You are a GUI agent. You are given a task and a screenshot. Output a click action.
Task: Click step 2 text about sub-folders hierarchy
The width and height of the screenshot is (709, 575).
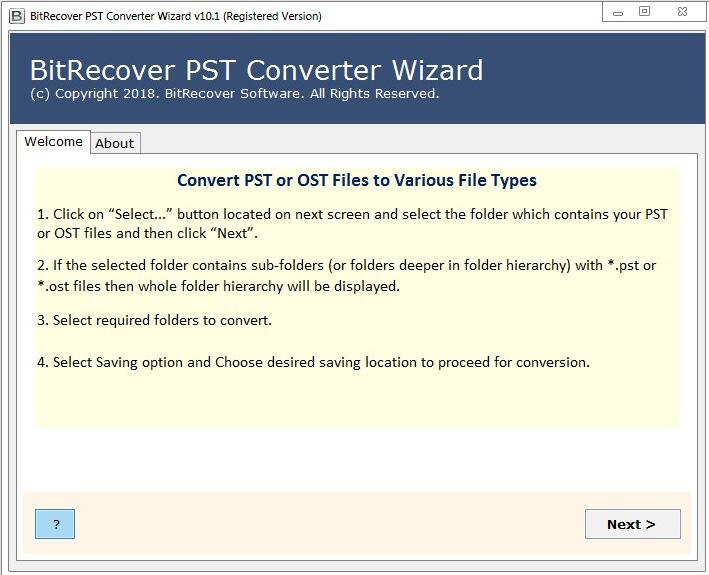coord(346,275)
